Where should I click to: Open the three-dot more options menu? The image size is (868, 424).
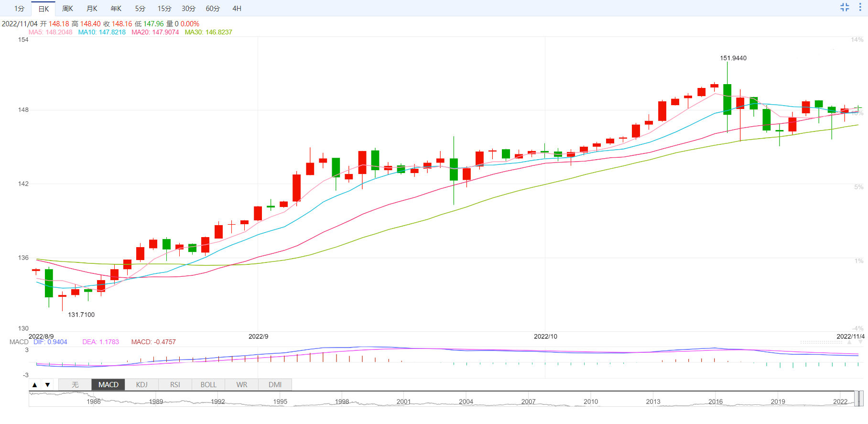point(860,7)
